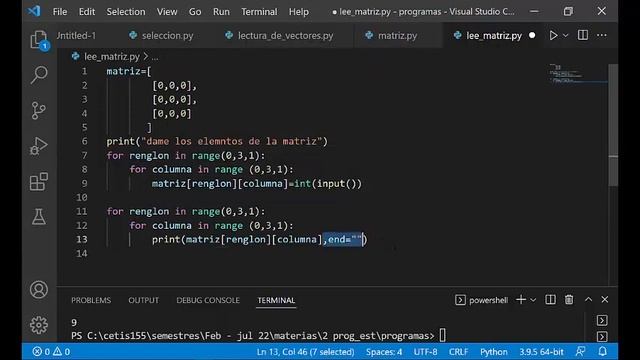This screenshot has height=360, width=640.
Task: Maximize panel with up chevron
Action: 588,299
